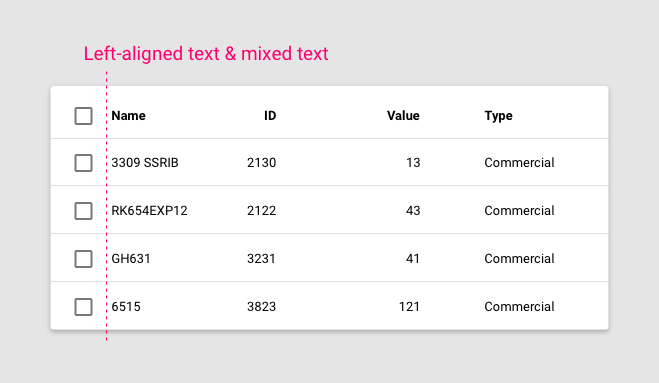This screenshot has width=659, height=383.
Task: Select the value cell showing 121
Action: 409,306
